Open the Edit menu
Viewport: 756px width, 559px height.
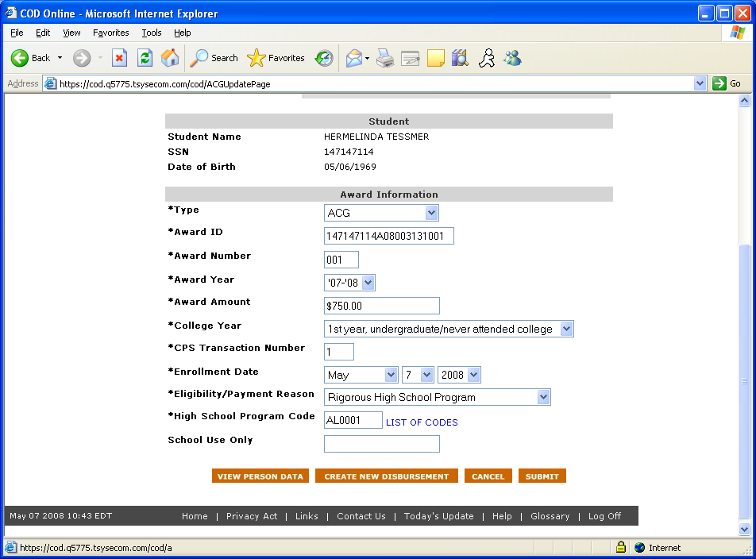[x=43, y=33]
